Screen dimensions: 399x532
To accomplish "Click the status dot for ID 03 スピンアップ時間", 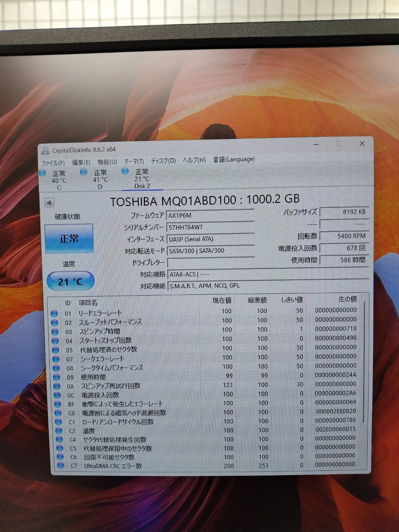I will pyautogui.click(x=55, y=332).
